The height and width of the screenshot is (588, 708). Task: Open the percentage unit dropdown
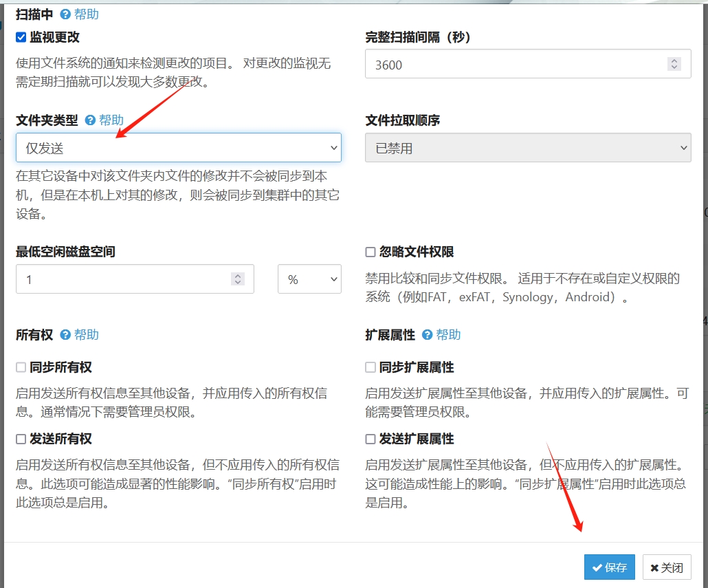coord(309,279)
